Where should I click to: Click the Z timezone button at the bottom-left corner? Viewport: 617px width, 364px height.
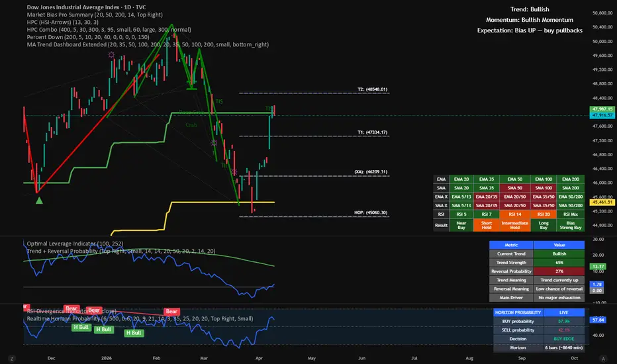pos(12,359)
